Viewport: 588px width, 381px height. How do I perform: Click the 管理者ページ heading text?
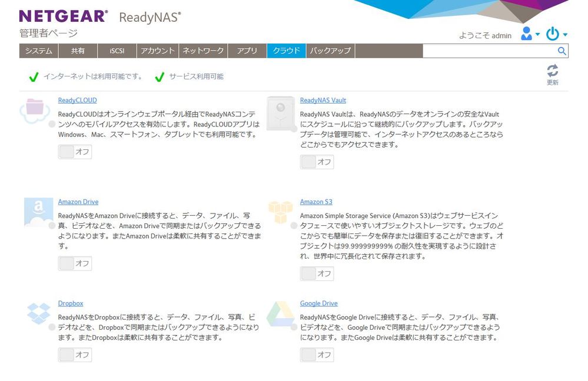(48, 34)
